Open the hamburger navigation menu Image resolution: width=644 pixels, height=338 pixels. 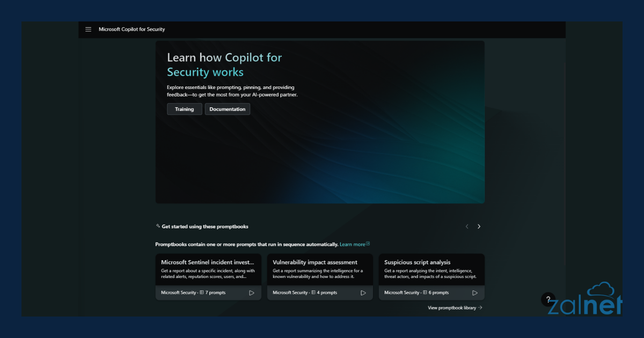tap(89, 30)
